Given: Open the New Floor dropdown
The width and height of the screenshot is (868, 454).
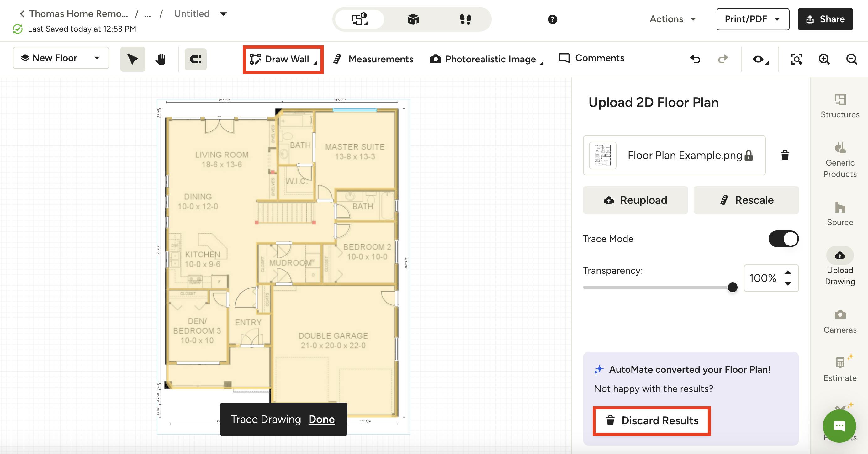Looking at the screenshot, I should (x=61, y=58).
